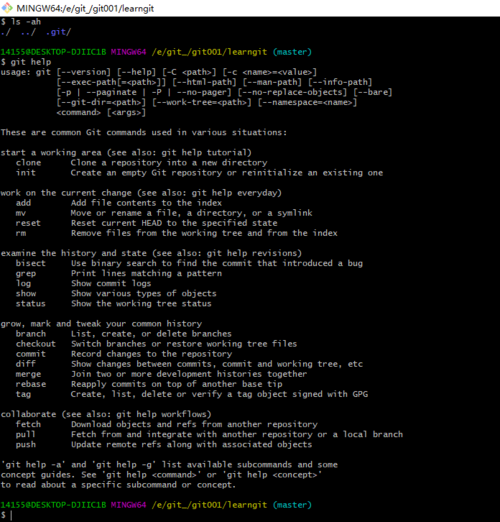Click the 'bisect' command entry

point(31,263)
